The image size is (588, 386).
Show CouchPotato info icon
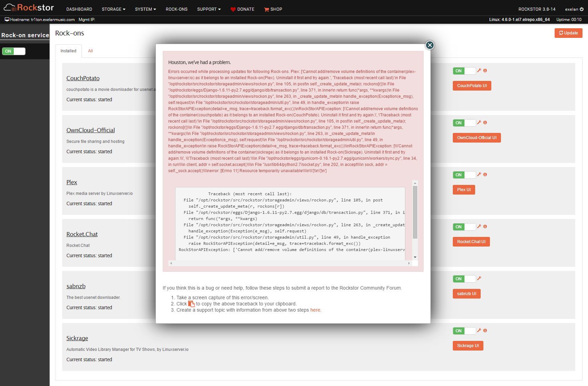pyautogui.click(x=485, y=71)
